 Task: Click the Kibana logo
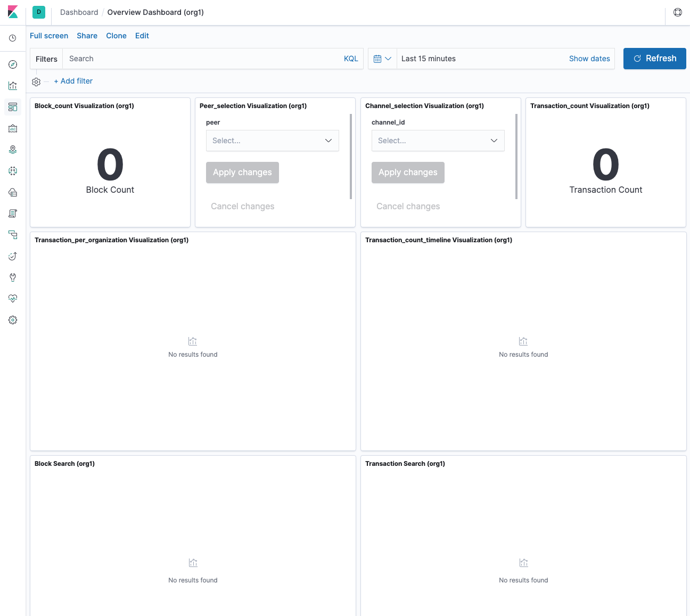tap(13, 12)
